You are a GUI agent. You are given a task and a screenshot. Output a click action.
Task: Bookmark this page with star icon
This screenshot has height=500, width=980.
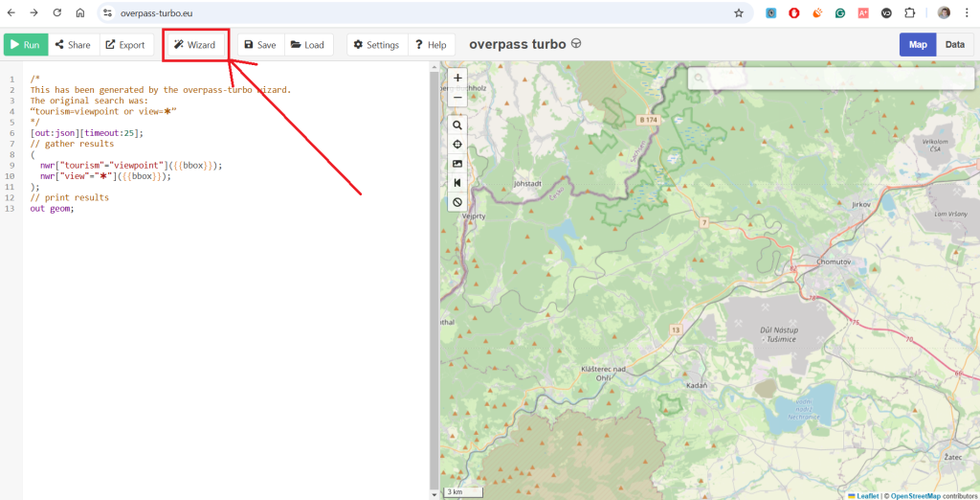click(x=739, y=12)
